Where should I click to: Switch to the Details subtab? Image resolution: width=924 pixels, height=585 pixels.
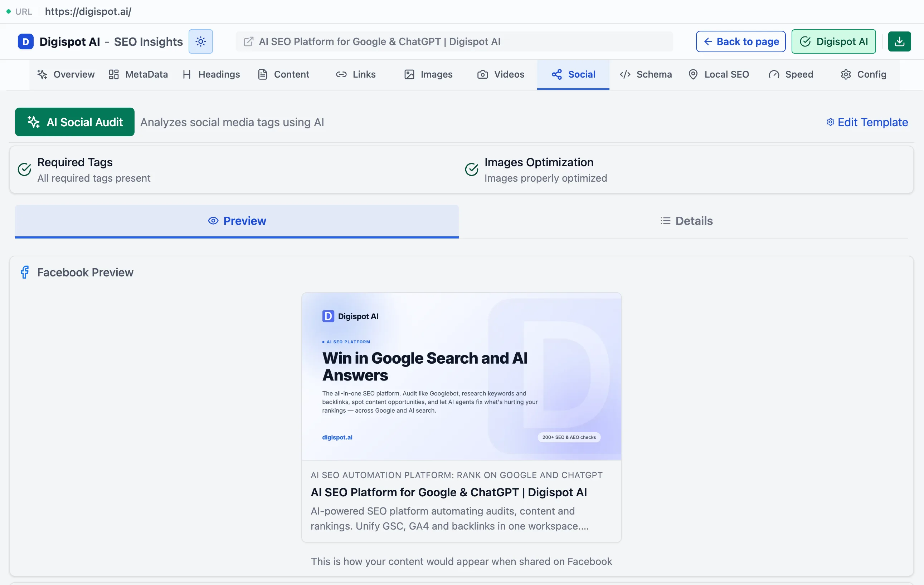tap(686, 221)
